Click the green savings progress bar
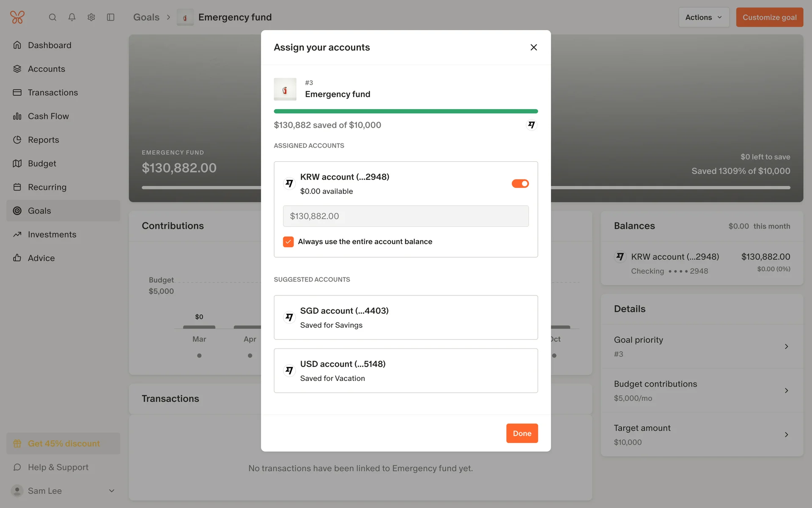 (406, 111)
